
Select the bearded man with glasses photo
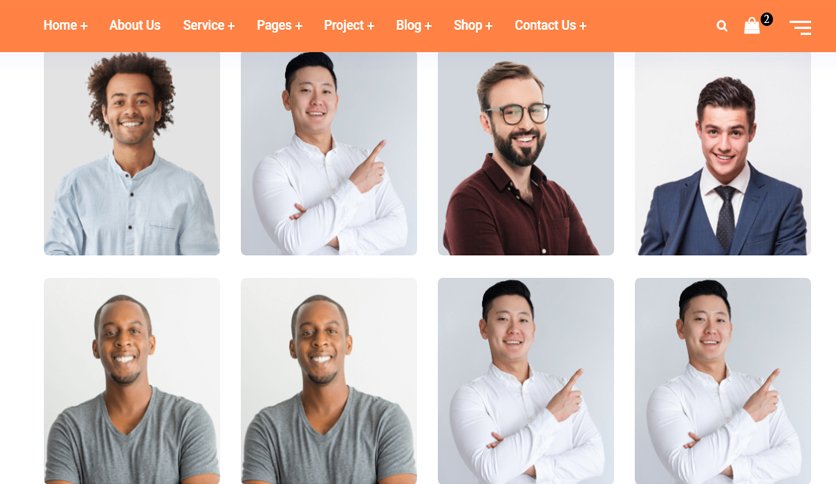pos(526,154)
